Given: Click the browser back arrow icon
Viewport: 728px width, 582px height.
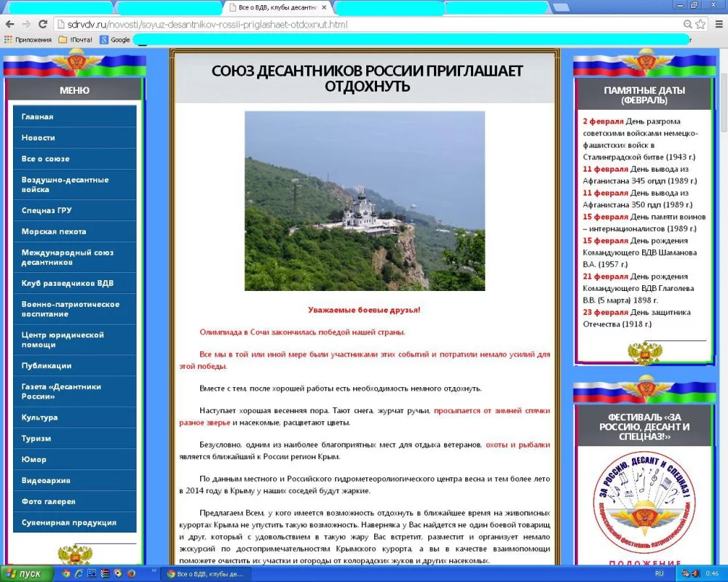Looking at the screenshot, I should coord(10,23).
